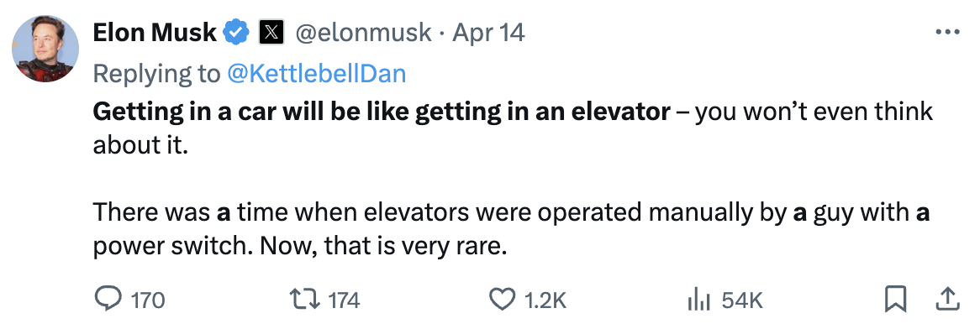
Task: Click the "power switch" paragraph text
Action: point(511,230)
